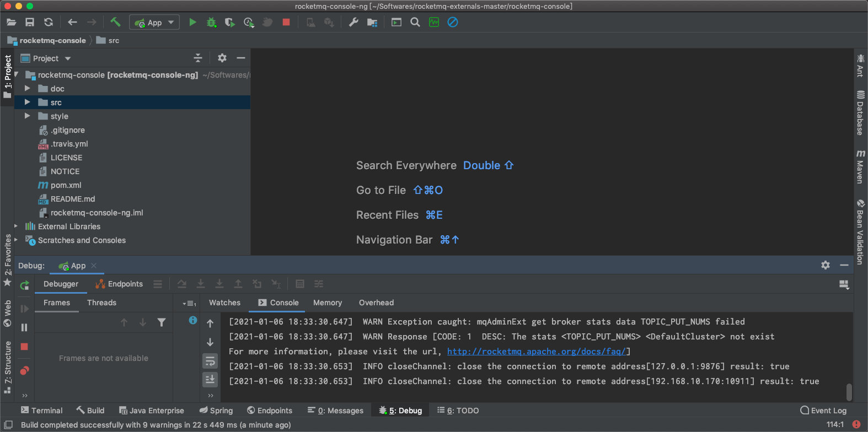
Task: Run with profiler clock icon
Action: pos(249,23)
